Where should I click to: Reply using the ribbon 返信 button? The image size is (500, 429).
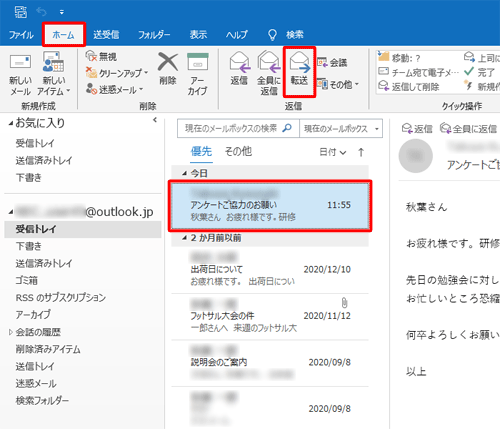tap(239, 68)
